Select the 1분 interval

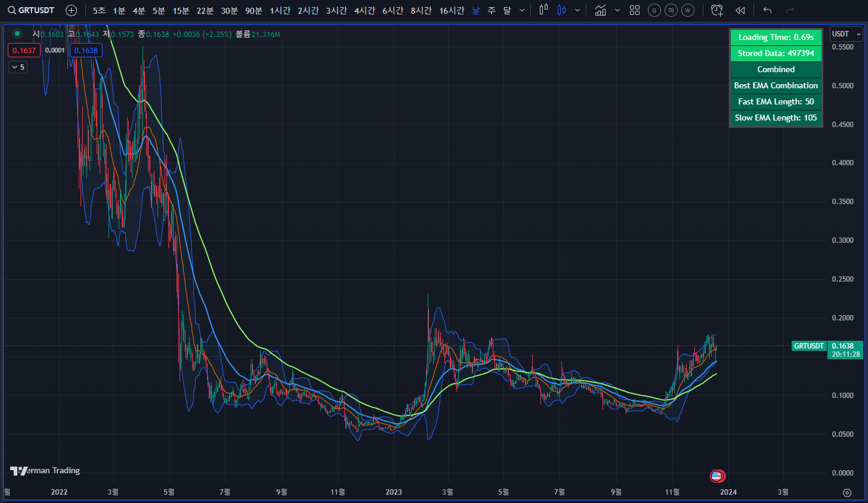[x=119, y=10]
